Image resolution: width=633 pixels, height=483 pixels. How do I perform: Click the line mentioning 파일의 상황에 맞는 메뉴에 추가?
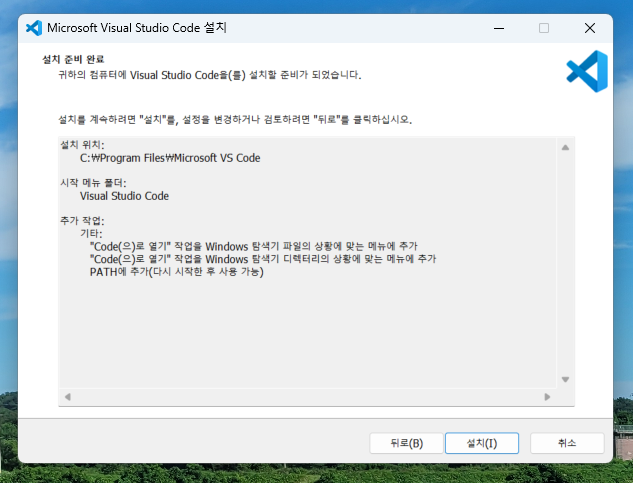click(254, 246)
